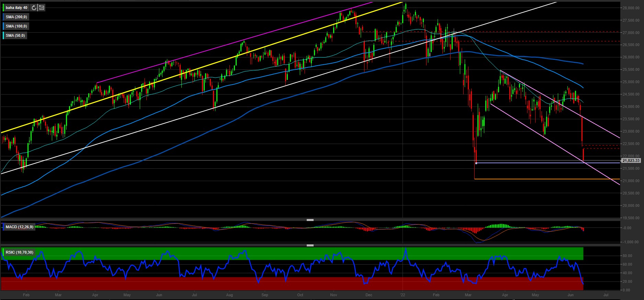Click the -1,000.00 MACD axis label
The image size is (644, 300).
pos(631,242)
